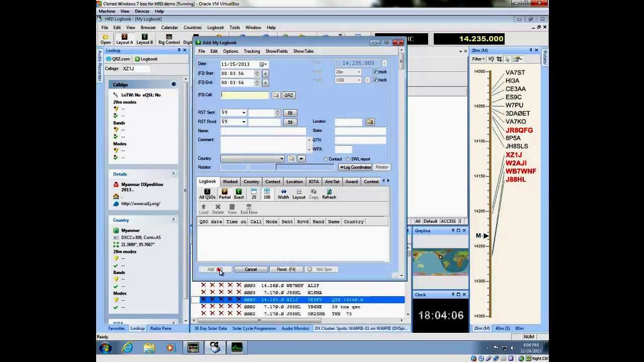Image resolution: width=644 pixels, height=362 pixels.
Task: Click into the (F5) Call input field
Action: [x=246, y=95]
